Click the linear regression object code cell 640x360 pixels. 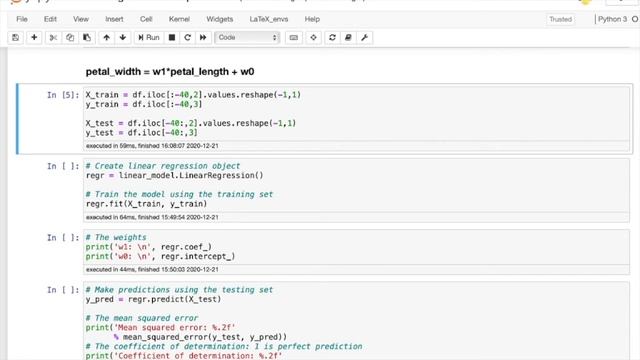[357, 185]
